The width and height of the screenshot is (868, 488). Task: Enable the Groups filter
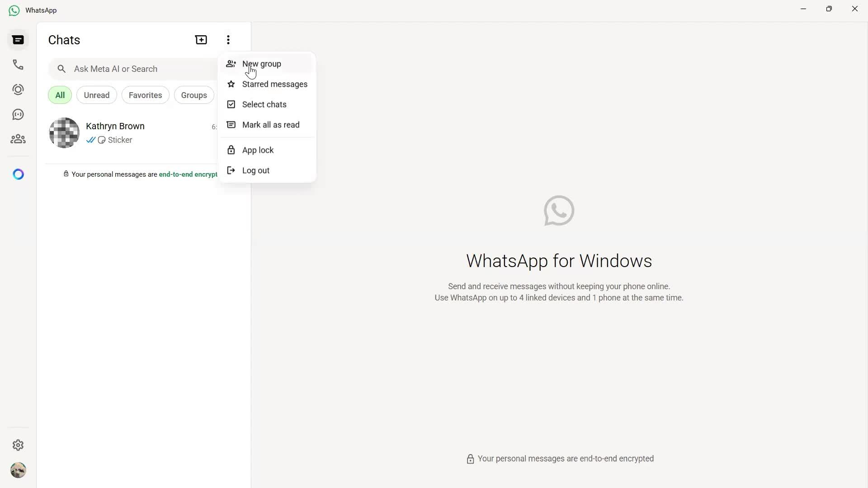coord(193,95)
